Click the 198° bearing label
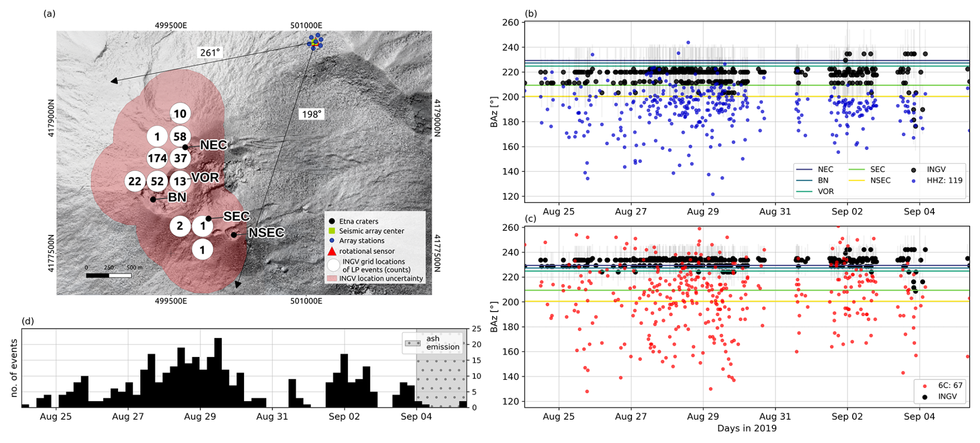Viewport: 980px width, 443px height. [x=311, y=114]
